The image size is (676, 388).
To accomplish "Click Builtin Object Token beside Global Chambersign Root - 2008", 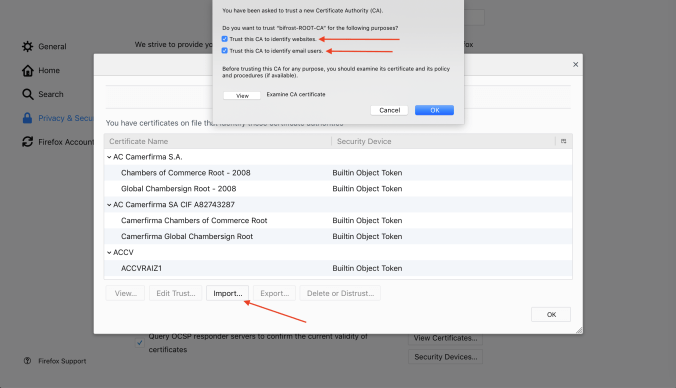I will [x=367, y=188].
